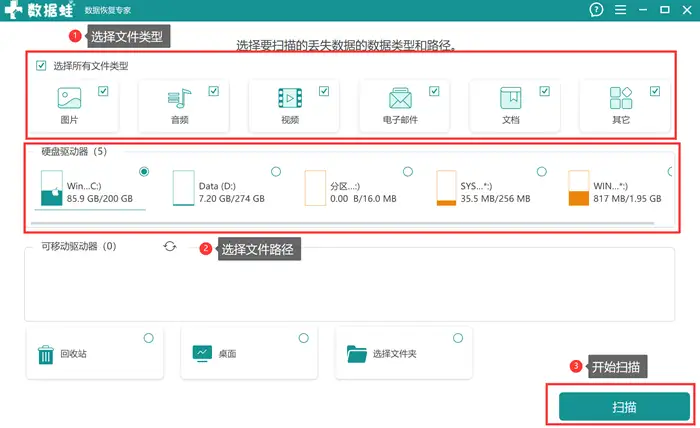The height and width of the screenshot is (428, 700).
Task: Select the SYS drive radio button
Action: pos(542,171)
